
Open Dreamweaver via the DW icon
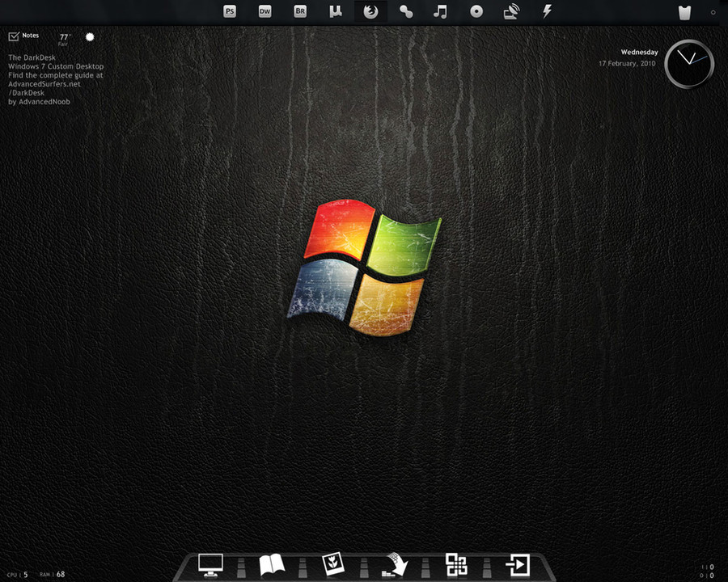point(265,11)
